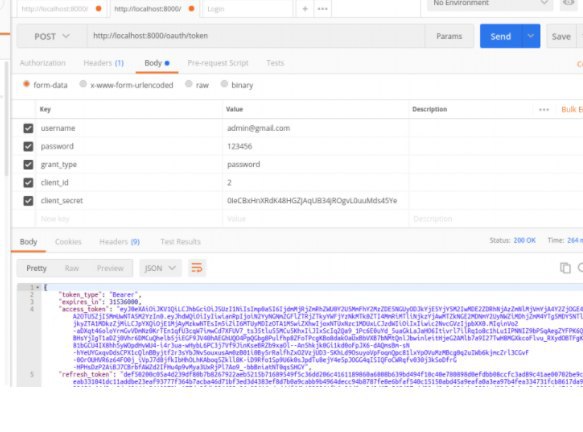The image size is (583, 432).
Task: Uncheck the client_id row checkbox
Action: [x=28, y=183]
